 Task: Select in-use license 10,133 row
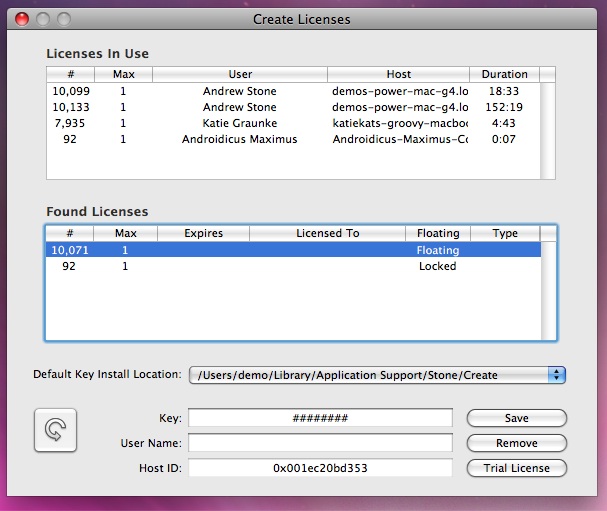click(x=293, y=107)
